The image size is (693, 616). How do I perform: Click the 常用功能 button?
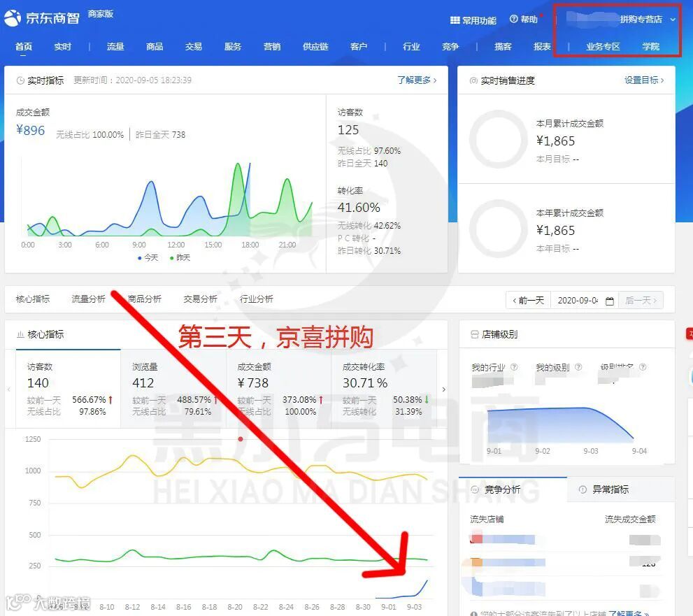473,20
